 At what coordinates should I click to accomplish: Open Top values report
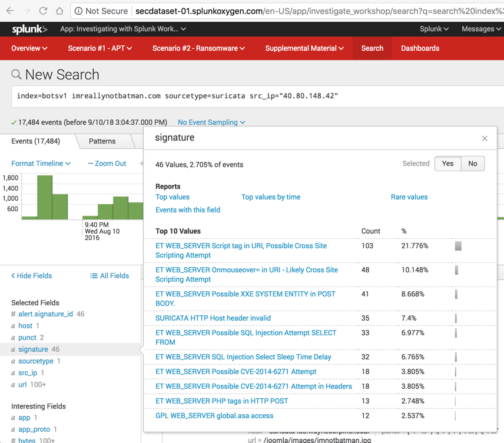[173, 197]
